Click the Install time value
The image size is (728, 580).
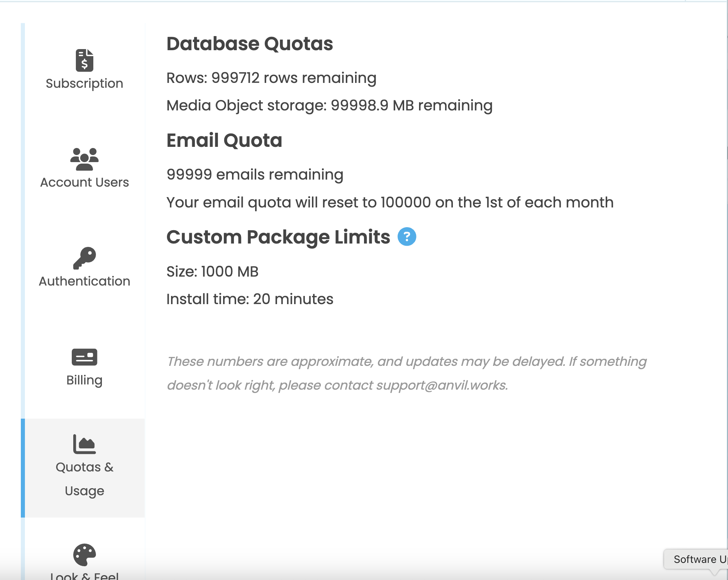[250, 299]
